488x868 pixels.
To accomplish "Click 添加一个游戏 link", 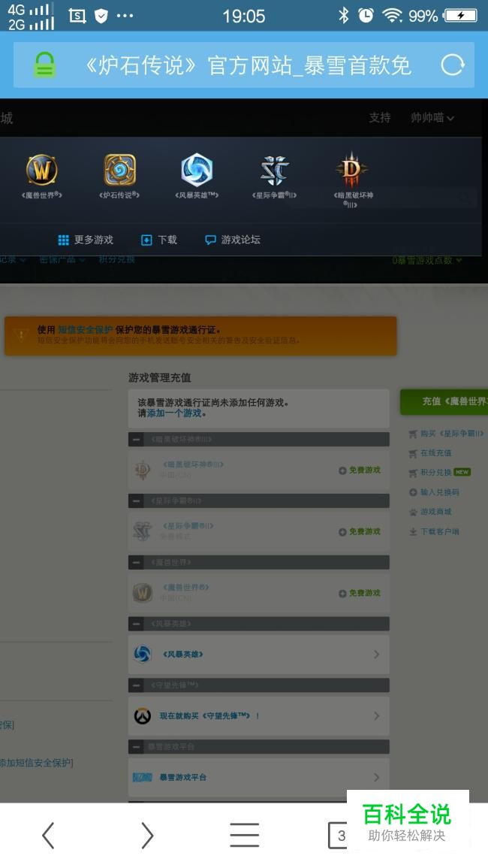I will pos(174,413).
